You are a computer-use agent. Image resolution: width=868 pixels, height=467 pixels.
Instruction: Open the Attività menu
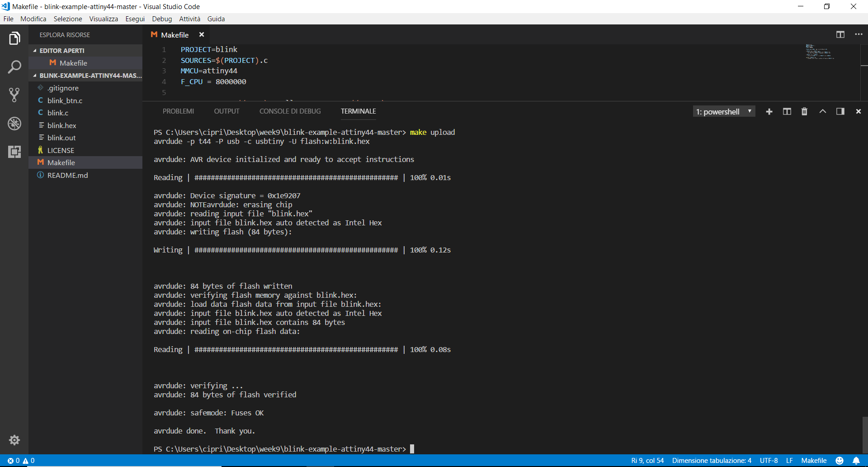(189, 19)
